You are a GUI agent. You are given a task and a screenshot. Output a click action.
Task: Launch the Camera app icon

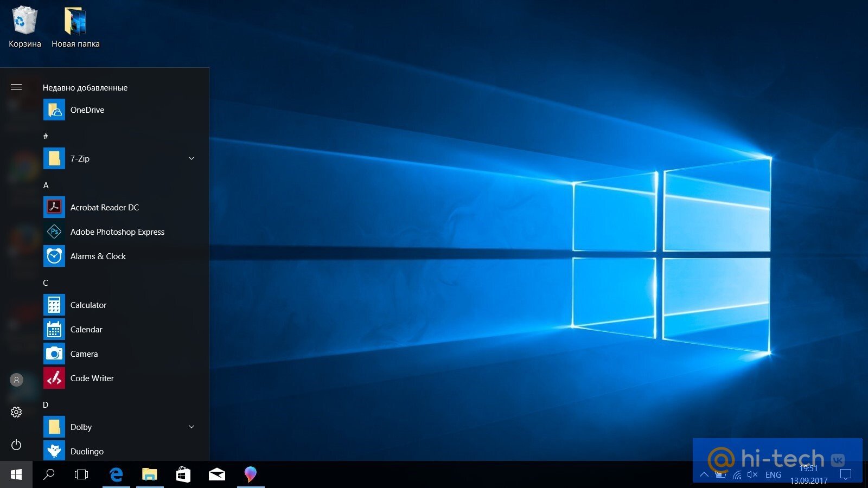(54, 354)
